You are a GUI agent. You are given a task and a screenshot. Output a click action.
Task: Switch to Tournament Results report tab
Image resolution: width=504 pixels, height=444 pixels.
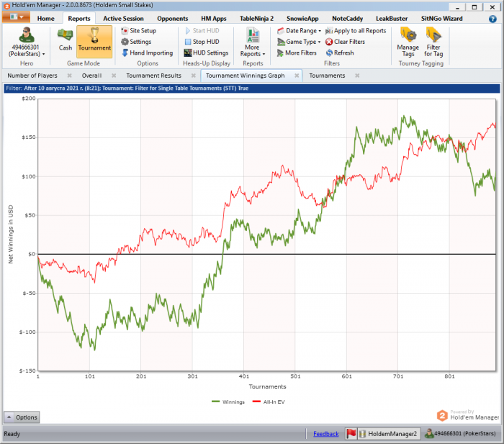tap(153, 76)
